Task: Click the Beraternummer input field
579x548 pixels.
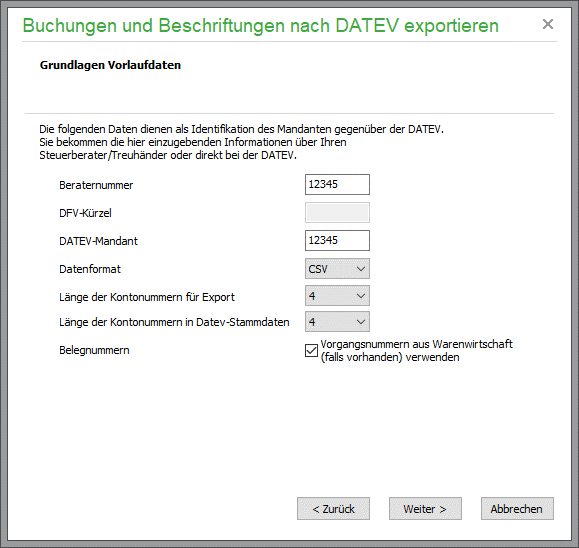Action: point(337,184)
